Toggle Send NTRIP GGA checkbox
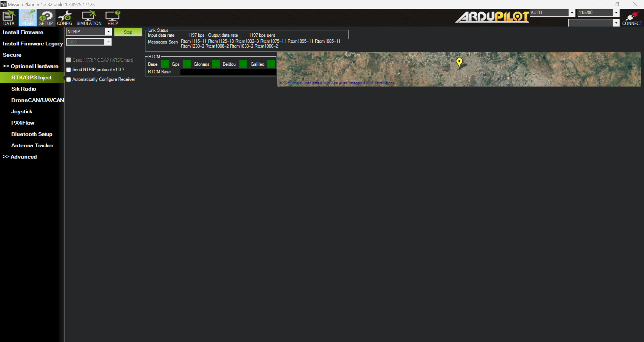 point(69,60)
